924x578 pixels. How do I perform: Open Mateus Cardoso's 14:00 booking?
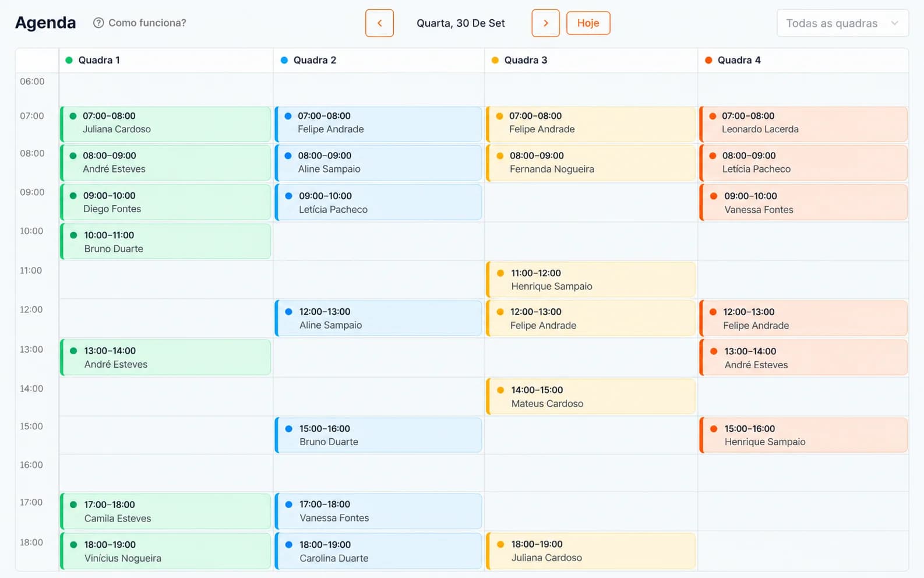tap(591, 396)
